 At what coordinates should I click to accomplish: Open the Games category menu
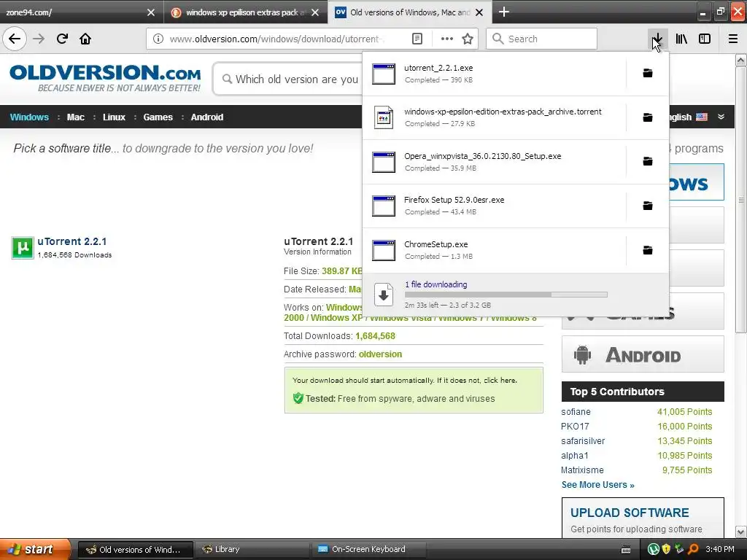coord(158,117)
